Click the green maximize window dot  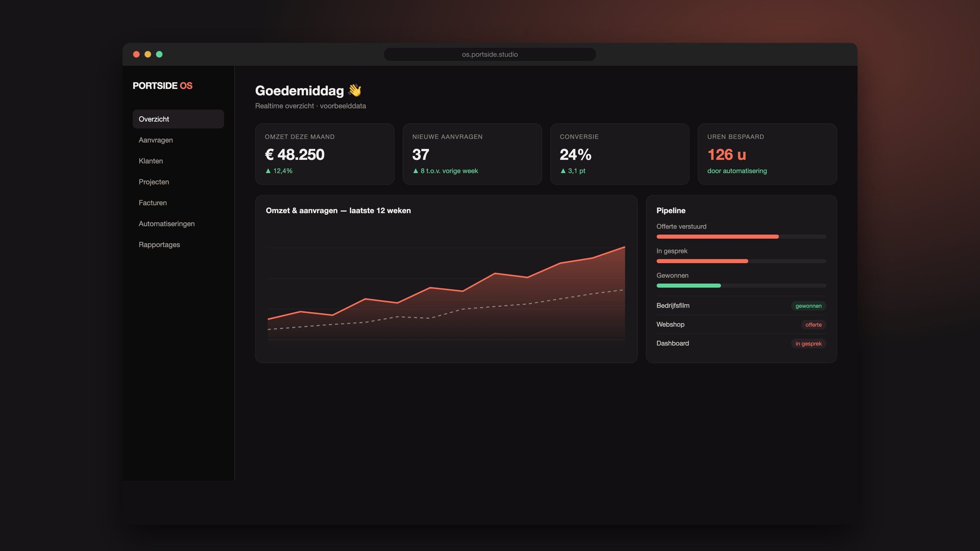click(x=159, y=54)
